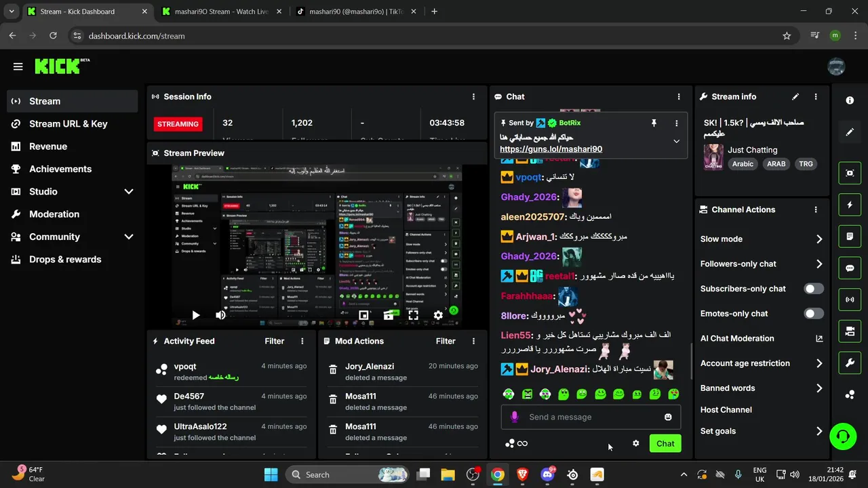Click the pin icon on pinned message
Image resolution: width=868 pixels, height=488 pixels.
(x=654, y=123)
